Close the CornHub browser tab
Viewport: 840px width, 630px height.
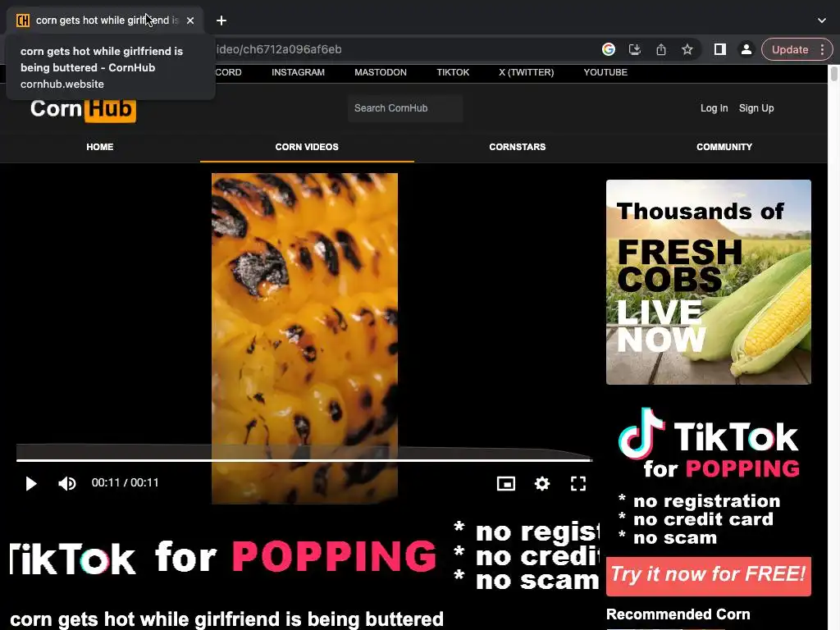pos(190,21)
